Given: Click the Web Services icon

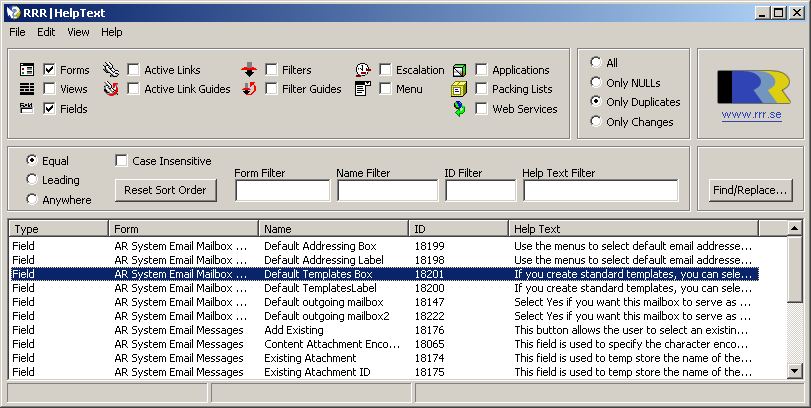Looking at the screenshot, I should coord(459,108).
